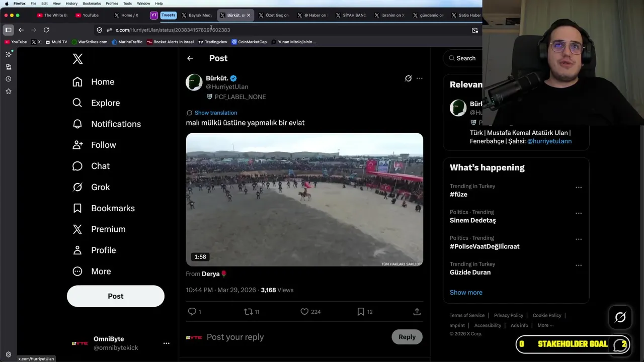Click the @HurriyetUlan handle
The image size is (644, 362).
click(x=227, y=86)
